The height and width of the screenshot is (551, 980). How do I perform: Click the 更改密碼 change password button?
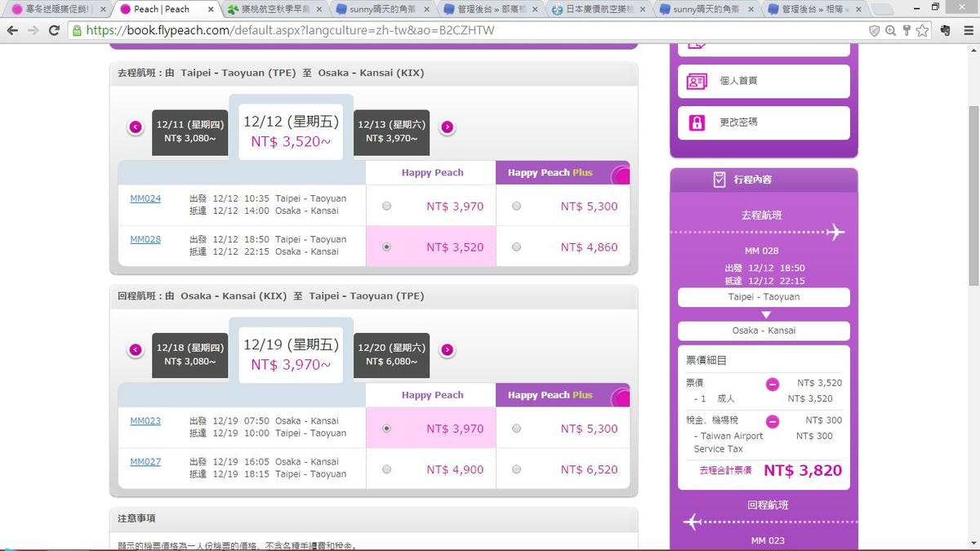[763, 122]
